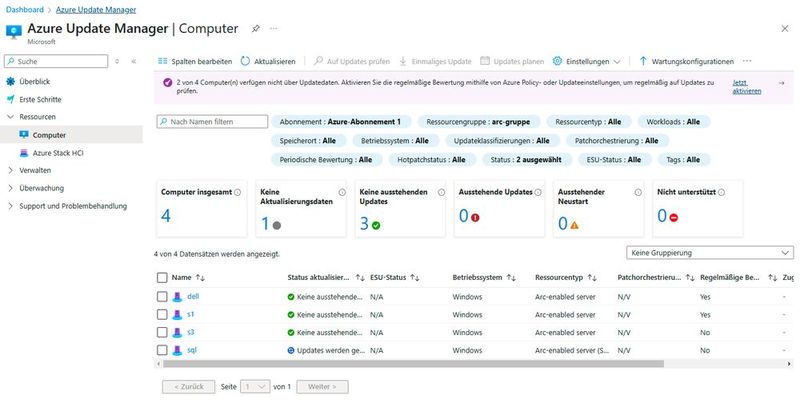The height and width of the screenshot is (407, 800).
Task: Click info icon for Ausstehender Neustart
Action: [x=638, y=192]
